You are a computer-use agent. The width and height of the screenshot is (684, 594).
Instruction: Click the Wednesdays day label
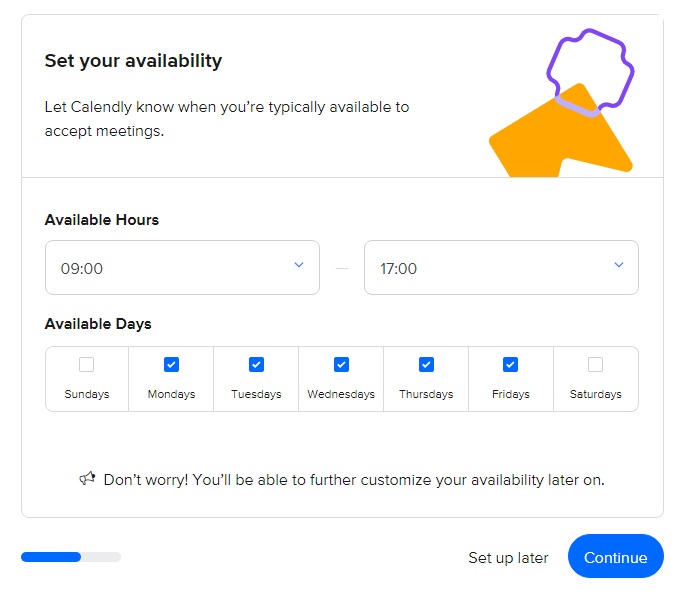click(x=341, y=394)
